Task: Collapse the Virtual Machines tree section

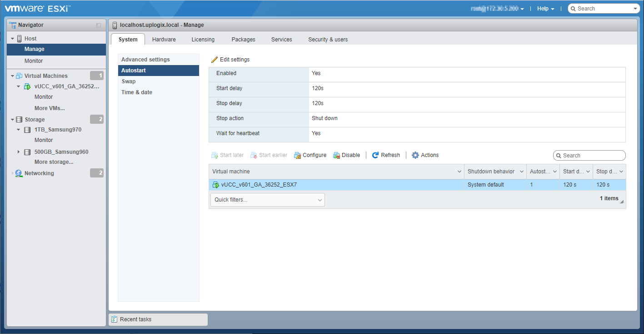Action: pyautogui.click(x=13, y=76)
